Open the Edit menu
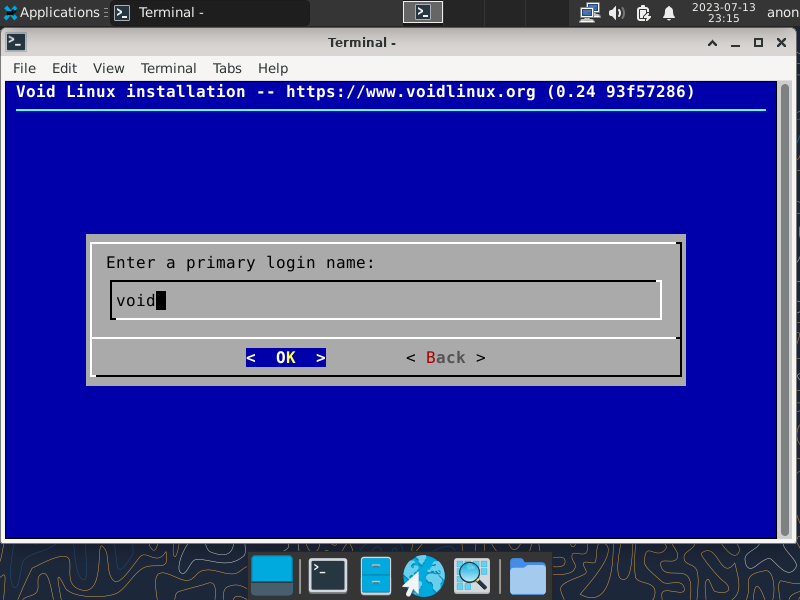The image size is (800, 600). pos(64,68)
